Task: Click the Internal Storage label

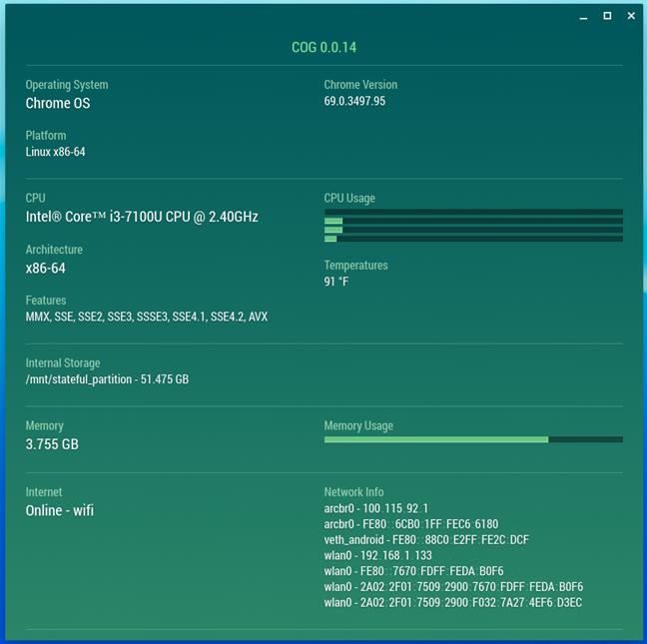Action: point(63,363)
